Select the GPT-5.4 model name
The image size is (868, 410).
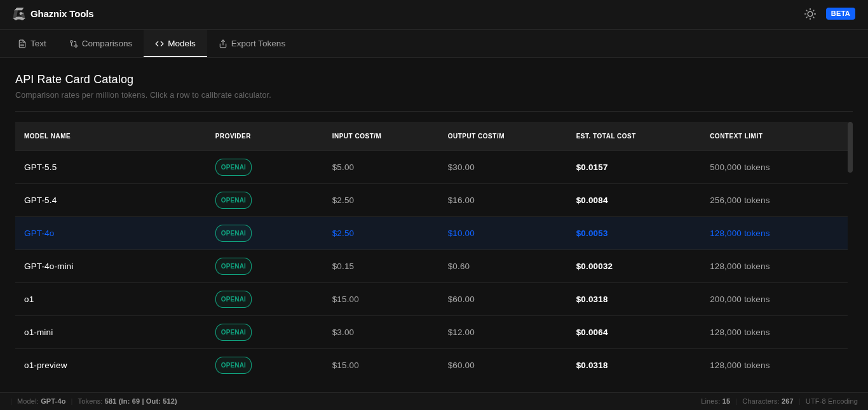pyautogui.click(x=41, y=201)
